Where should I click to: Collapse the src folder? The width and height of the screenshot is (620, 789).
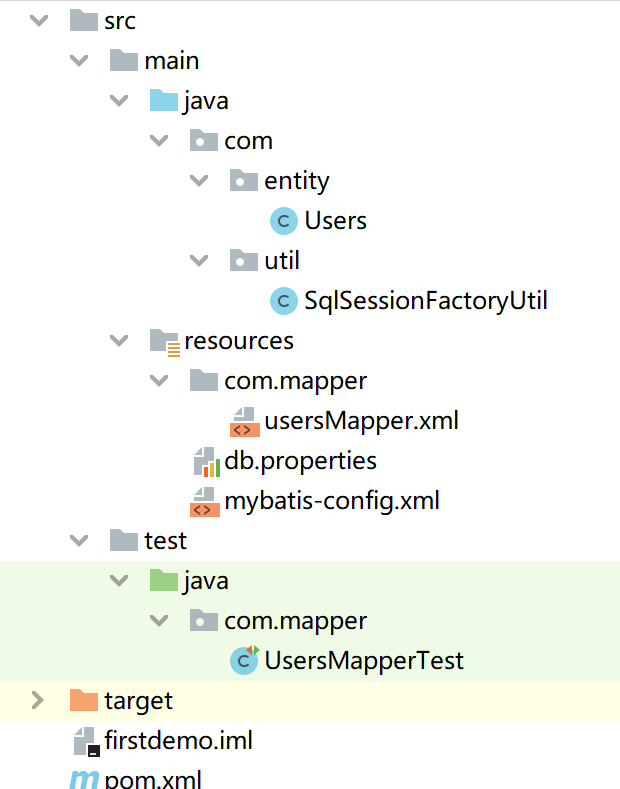39,21
